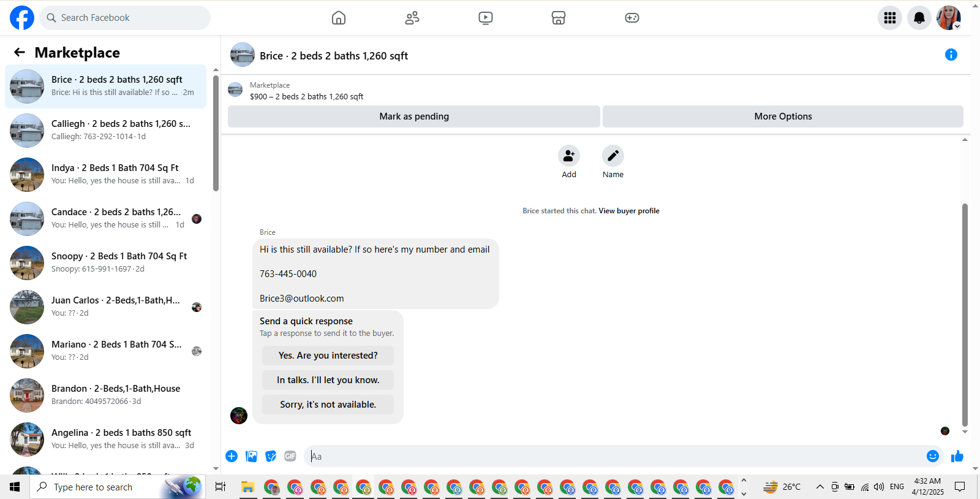Choose a GIF with the GIF icon

290,456
